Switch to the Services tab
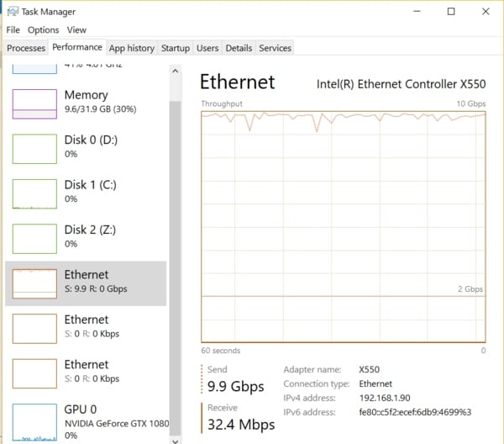504x444 pixels. 275,48
